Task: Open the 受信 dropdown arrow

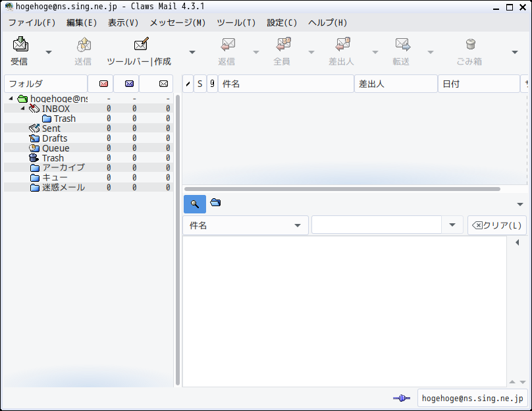Action: [x=49, y=52]
